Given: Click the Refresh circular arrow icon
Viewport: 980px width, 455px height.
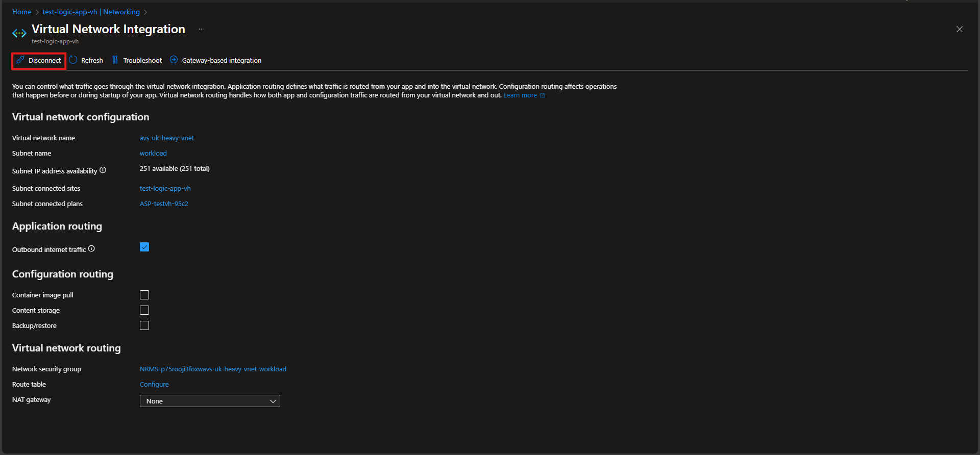Looking at the screenshot, I should pyautogui.click(x=73, y=60).
